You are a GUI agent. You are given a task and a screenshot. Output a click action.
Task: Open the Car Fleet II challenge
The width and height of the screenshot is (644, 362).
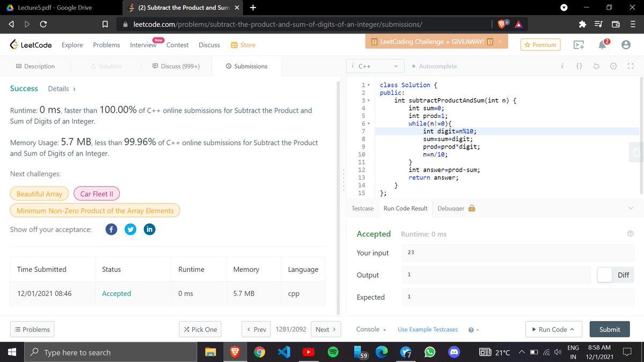coord(97,194)
